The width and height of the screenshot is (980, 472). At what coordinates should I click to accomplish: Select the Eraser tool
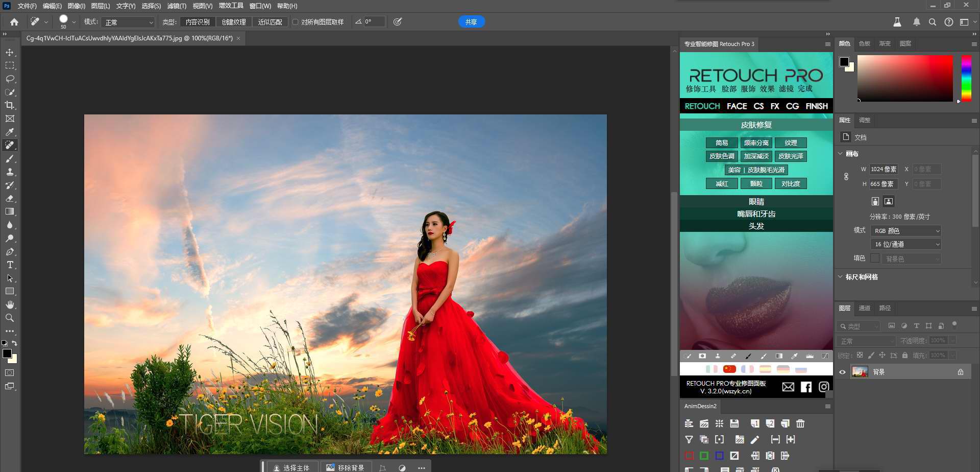click(10, 198)
